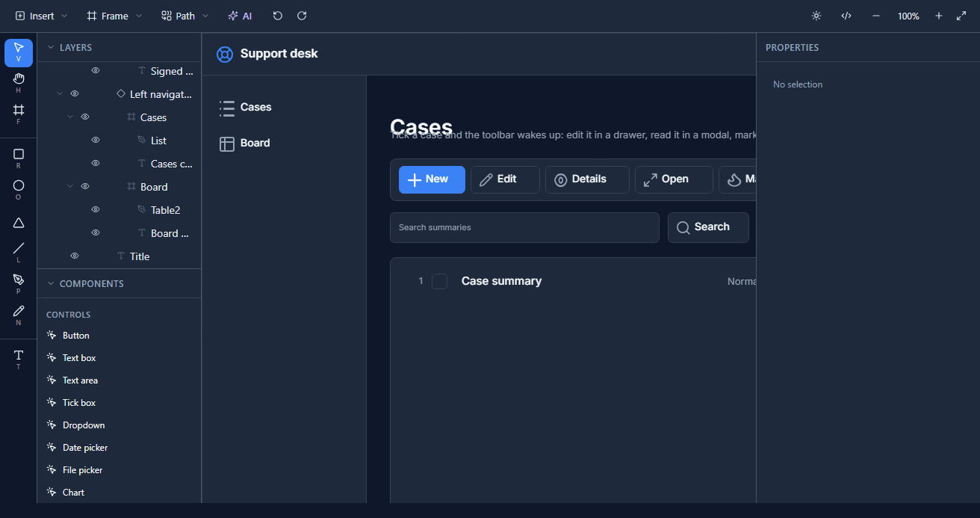Select the Text tool
Image resolution: width=980 pixels, height=518 pixels.
tap(19, 359)
